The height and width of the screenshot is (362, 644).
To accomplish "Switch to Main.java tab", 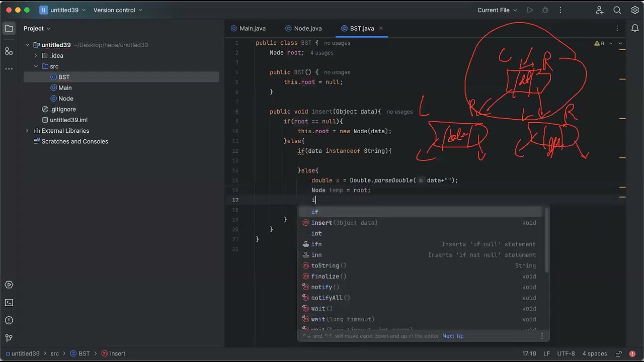I will click(248, 29).
